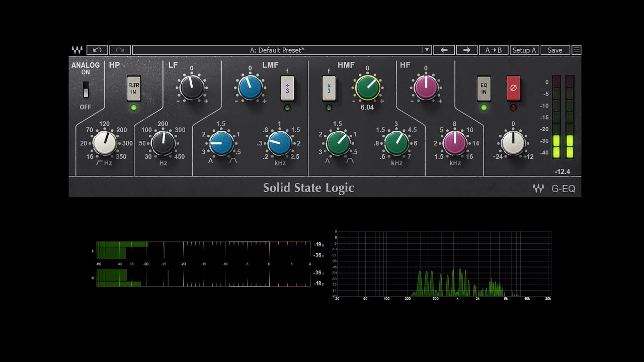Toggle the HMF ×3 frequency multiplier
The height and width of the screenshot is (362, 644).
click(x=329, y=88)
